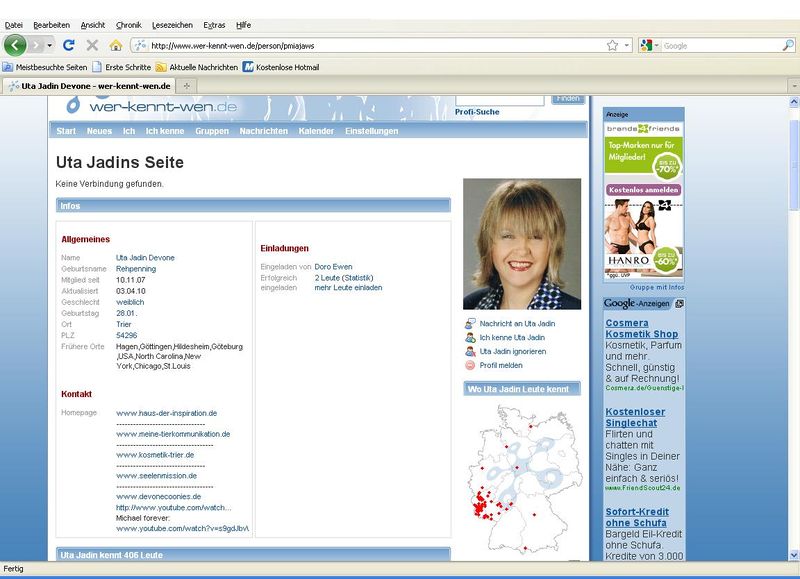This screenshot has width=800, height=579.
Task: Bookmark page with the star icon
Action: pos(612,45)
